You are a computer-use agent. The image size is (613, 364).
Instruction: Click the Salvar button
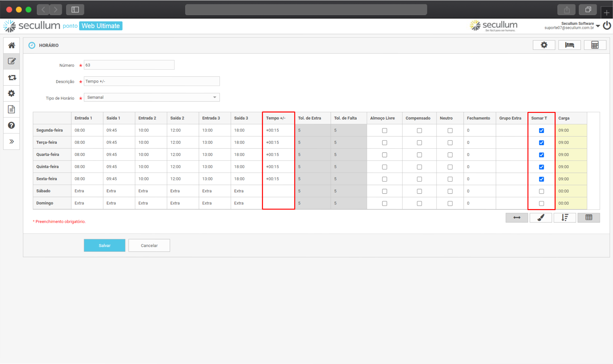[x=104, y=245]
